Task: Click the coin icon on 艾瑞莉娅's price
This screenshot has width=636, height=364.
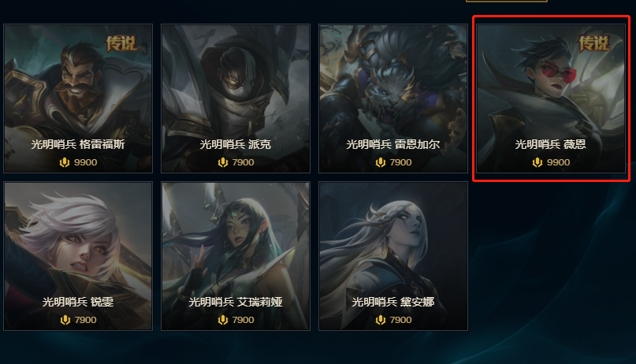Action: 223,320
